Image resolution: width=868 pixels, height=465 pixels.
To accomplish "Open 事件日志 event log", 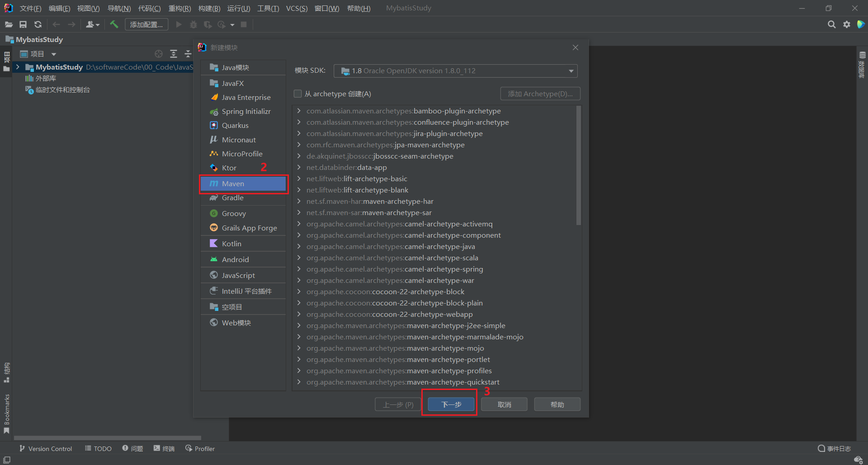I will (835, 448).
